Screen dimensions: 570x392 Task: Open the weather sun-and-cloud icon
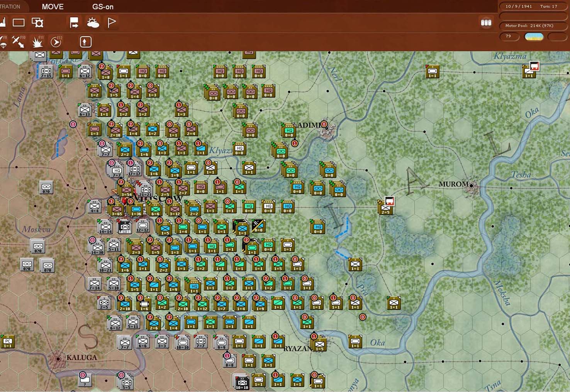pyautogui.click(x=93, y=23)
